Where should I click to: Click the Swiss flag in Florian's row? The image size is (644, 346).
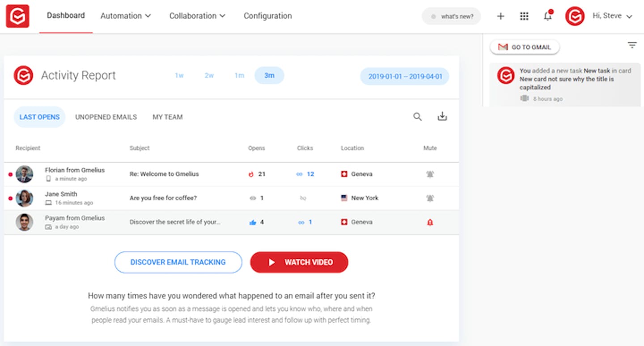pos(344,174)
